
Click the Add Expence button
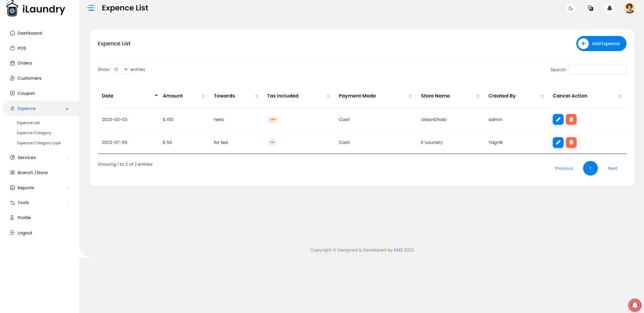coord(601,44)
